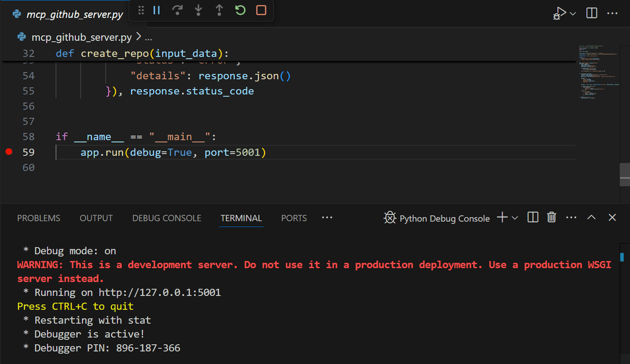Click response.status_code on line 55

click(x=192, y=91)
